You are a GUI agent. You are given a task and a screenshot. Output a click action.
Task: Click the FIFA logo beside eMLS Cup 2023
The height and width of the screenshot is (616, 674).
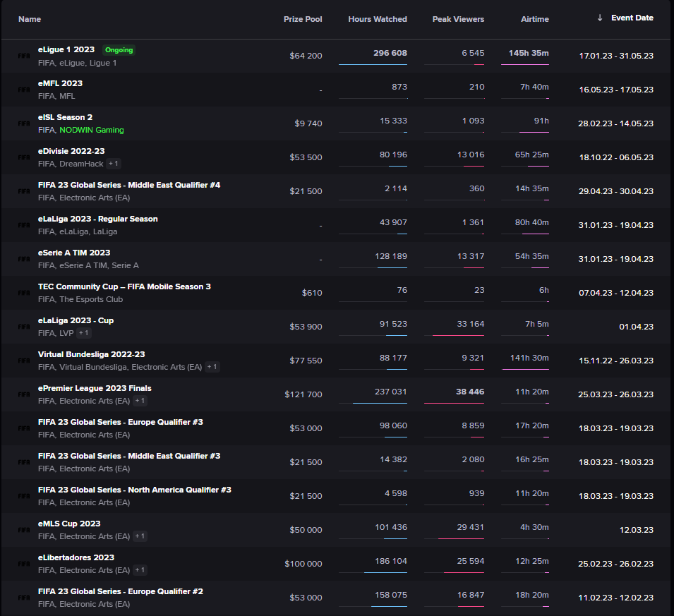point(24,530)
